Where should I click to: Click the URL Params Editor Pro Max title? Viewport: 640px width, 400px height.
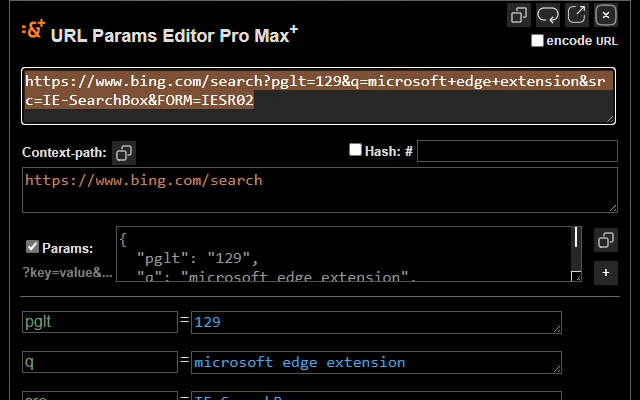coord(174,35)
